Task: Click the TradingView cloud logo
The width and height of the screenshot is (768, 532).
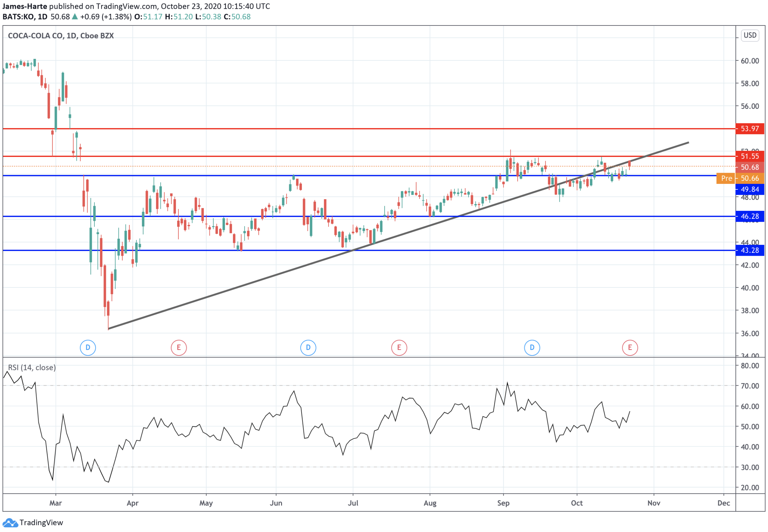Action: point(10,523)
